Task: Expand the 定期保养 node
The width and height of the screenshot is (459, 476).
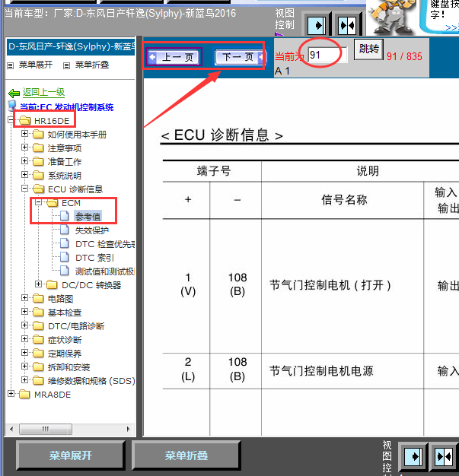Action: click(24, 353)
